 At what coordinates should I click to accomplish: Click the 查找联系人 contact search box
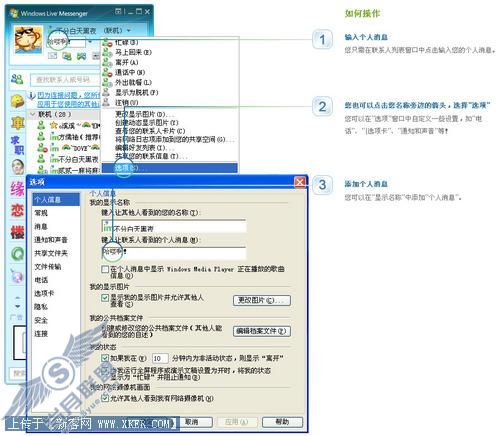click(x=65, y=80)
